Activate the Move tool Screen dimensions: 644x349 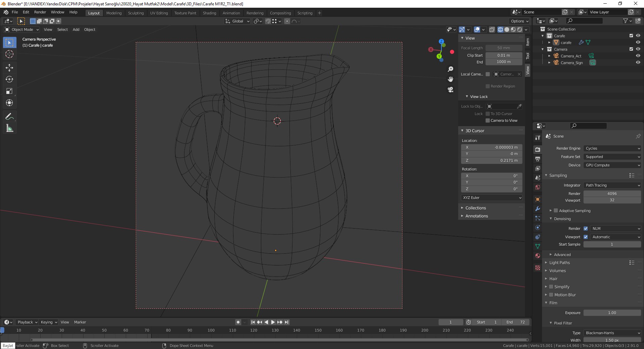9,68
